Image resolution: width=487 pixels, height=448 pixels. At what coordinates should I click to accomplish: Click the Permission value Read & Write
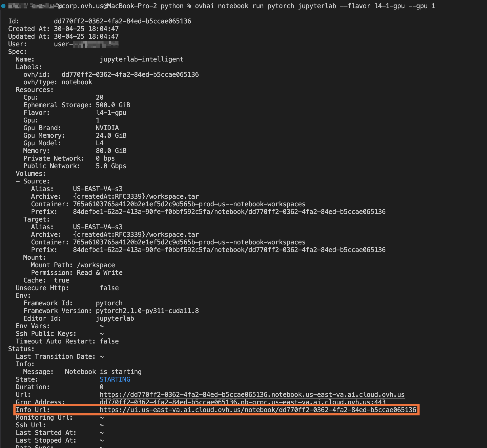[x=100, y=273]
